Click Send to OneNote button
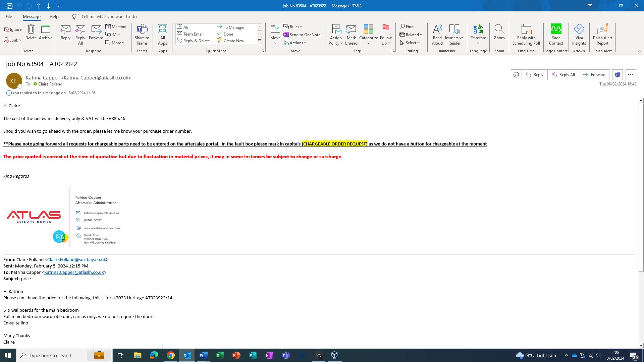Screen dimensions: 644x362 [x=302, y=35]
